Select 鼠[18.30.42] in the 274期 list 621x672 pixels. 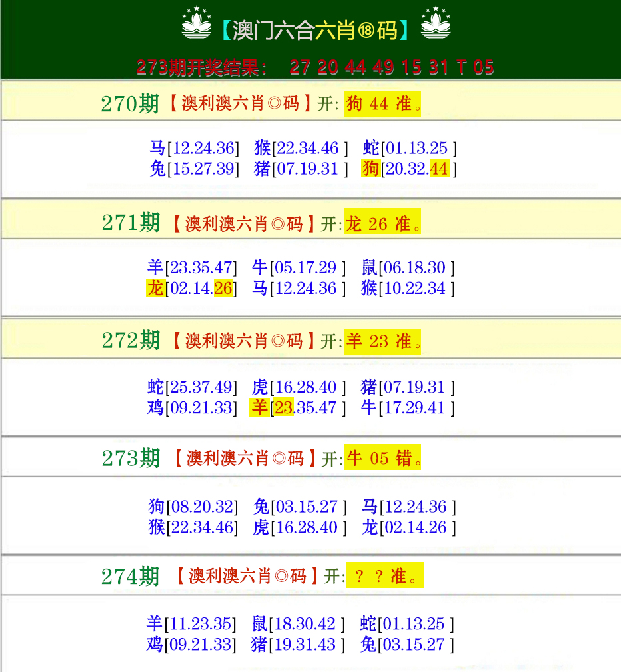click(298, 624)
